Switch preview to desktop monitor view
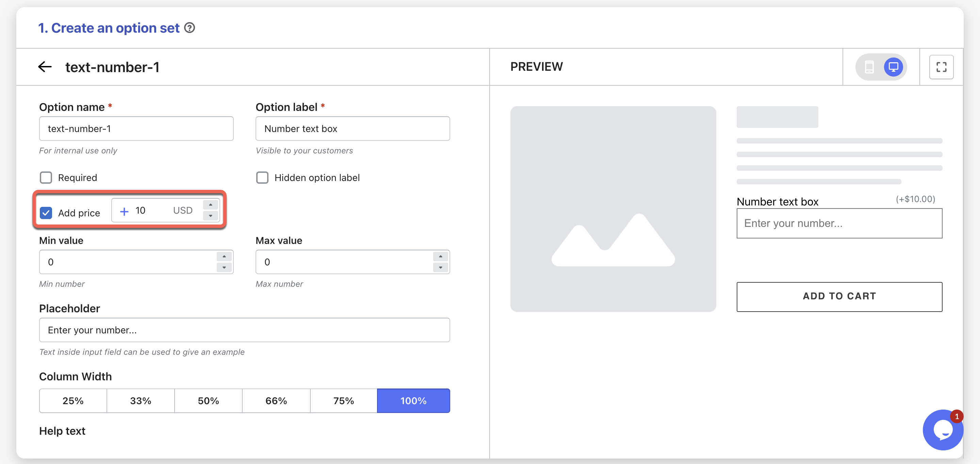 pyautogui.click(x=893, y=67)
